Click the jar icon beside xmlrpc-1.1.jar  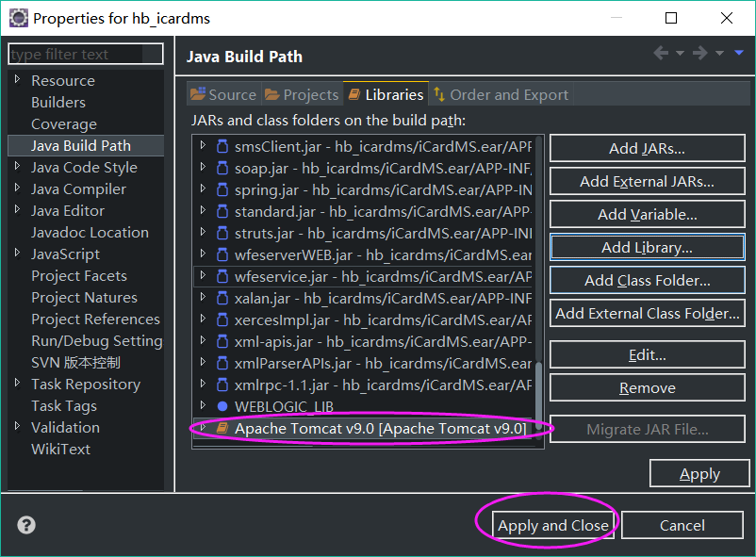(222, 385)
